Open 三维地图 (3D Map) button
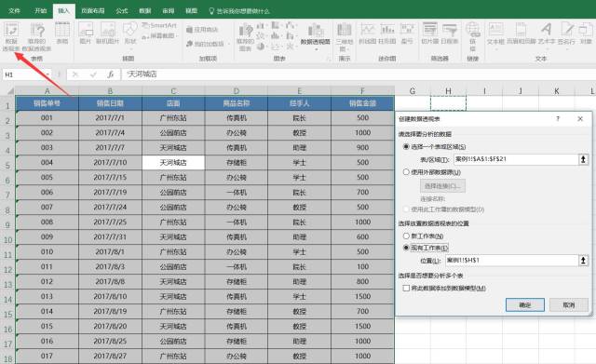Image resolution: width=596 pixels, height=364 pixels. click(345, 37)
